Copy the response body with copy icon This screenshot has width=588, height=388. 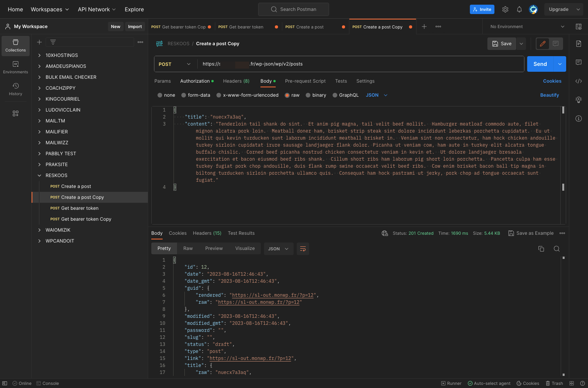(x=541, y=249)
